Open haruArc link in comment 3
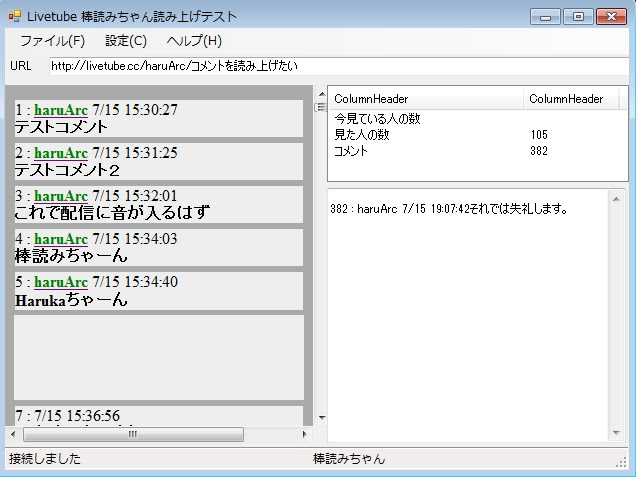 (x=61, y=196)
